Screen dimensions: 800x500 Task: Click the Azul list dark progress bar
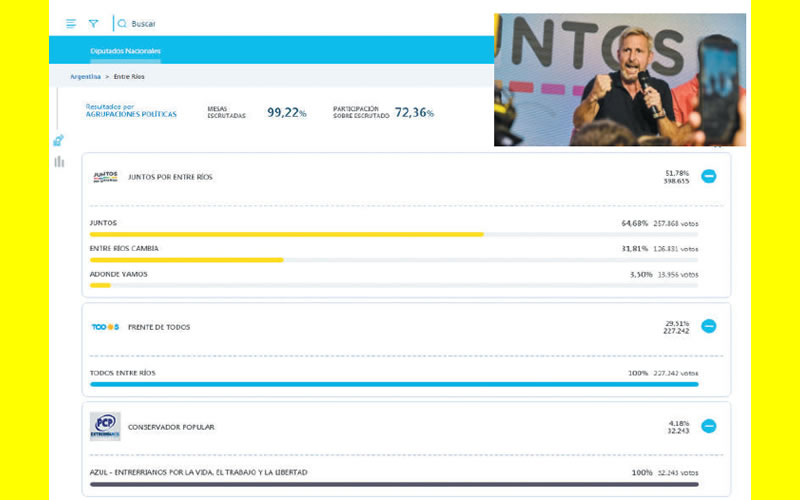click(x=394, y=485)
